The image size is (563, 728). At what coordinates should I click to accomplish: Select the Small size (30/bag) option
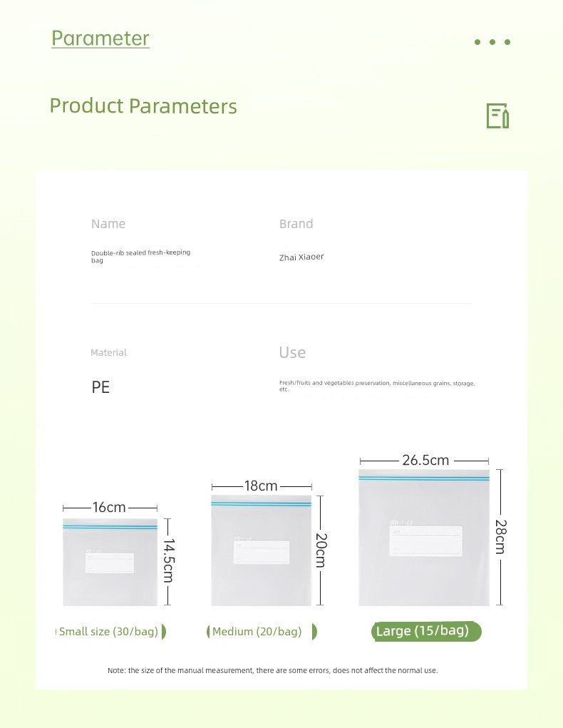click(110, 632)
